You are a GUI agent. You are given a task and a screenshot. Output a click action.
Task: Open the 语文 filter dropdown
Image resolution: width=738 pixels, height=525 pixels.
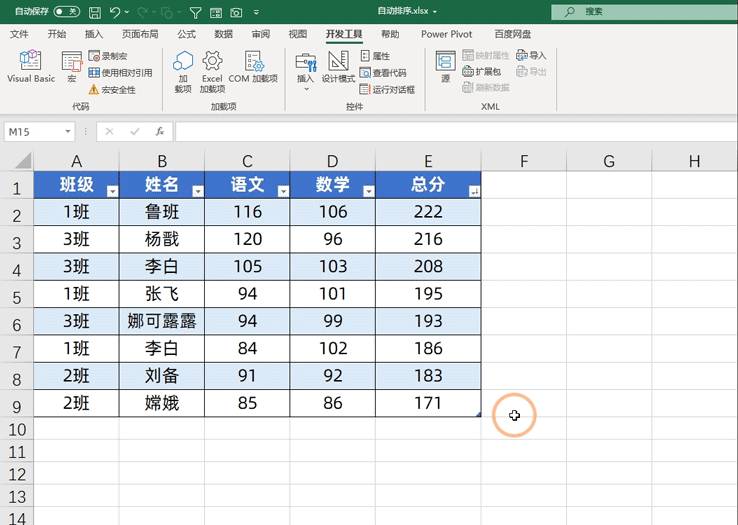tap(283, 191)
